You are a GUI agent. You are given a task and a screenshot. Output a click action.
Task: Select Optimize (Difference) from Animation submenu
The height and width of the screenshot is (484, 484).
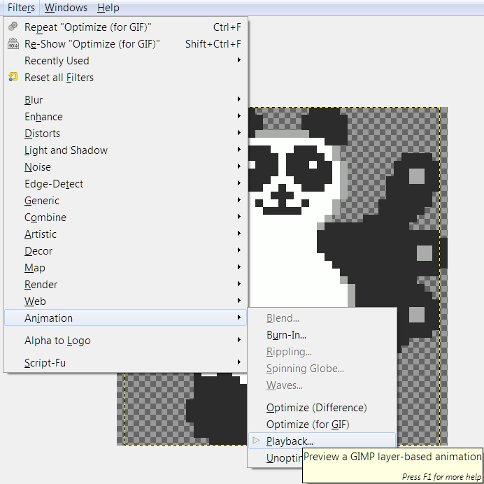coord(317,407)
